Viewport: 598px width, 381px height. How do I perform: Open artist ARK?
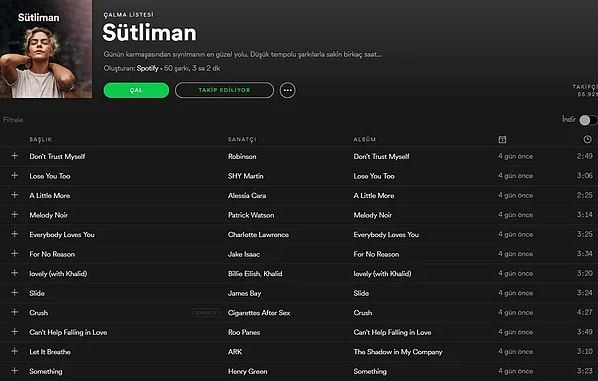tap(235, 352)
